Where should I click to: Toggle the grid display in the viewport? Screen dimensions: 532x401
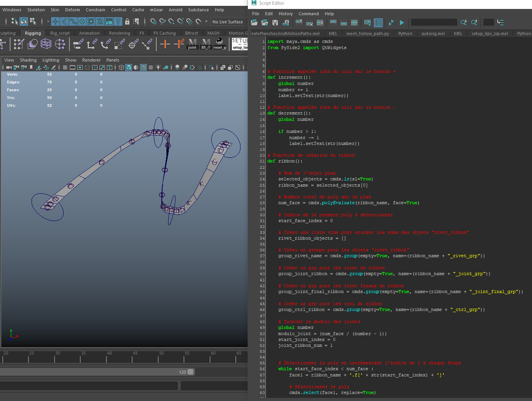click(65, 67)
